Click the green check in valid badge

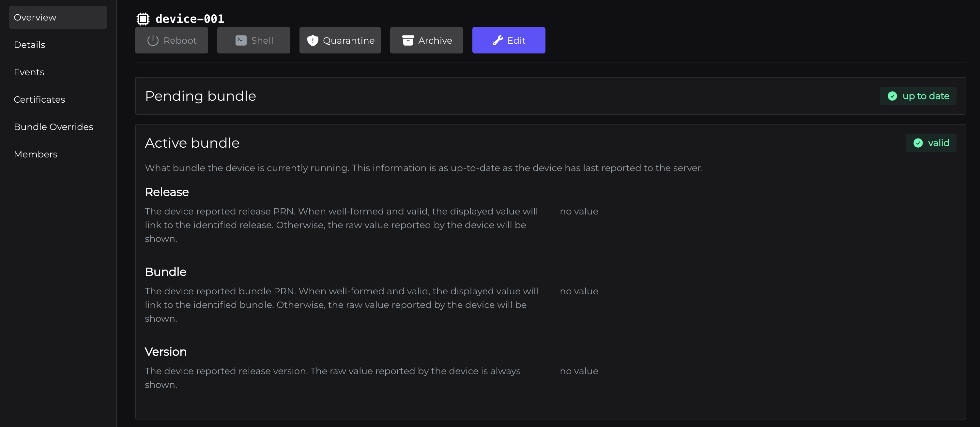point(918,143)
